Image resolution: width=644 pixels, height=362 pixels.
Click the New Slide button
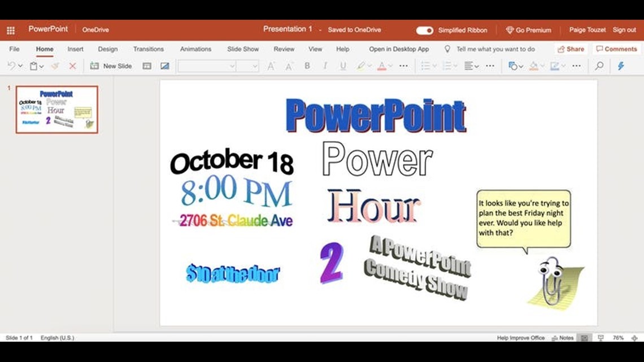[x=111, y=66]
